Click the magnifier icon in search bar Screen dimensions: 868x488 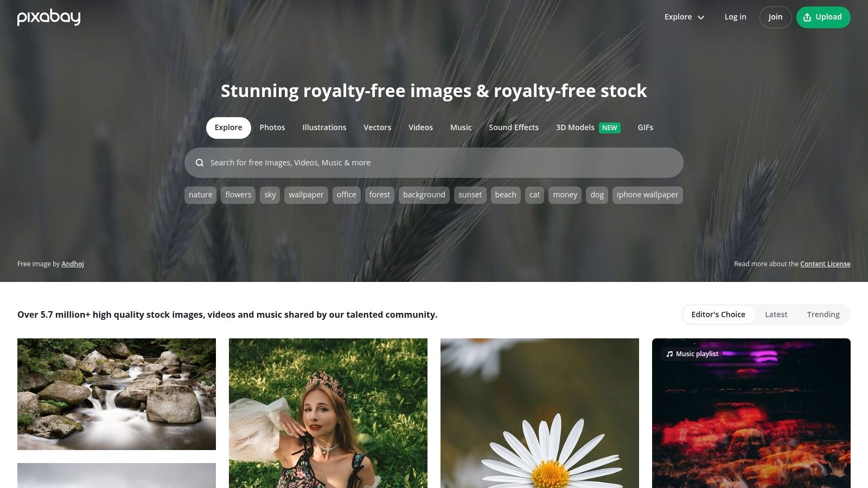pyautogui.click(x=200, y=163)
